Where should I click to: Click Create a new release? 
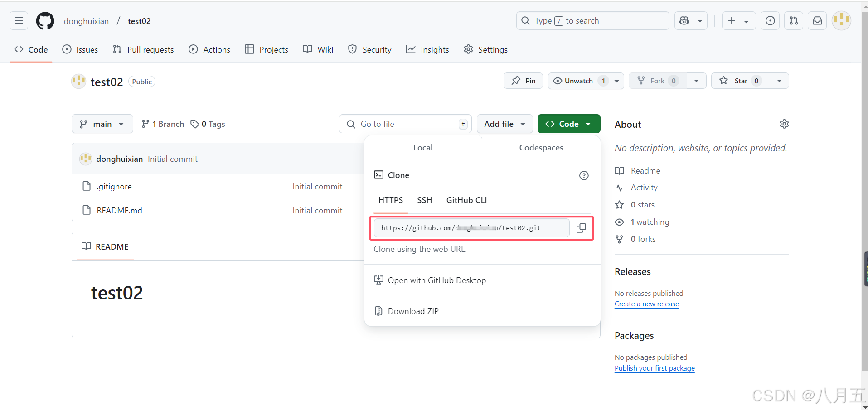(x=647, y=304)
